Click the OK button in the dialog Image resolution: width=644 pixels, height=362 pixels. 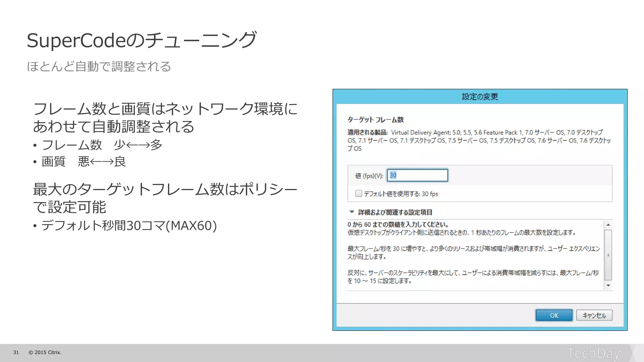pos(554,315)
